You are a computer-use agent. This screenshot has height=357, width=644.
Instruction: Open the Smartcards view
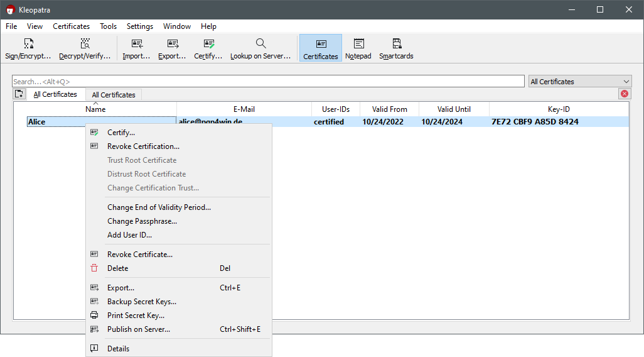pyautogui.click(x=396, y=48)
